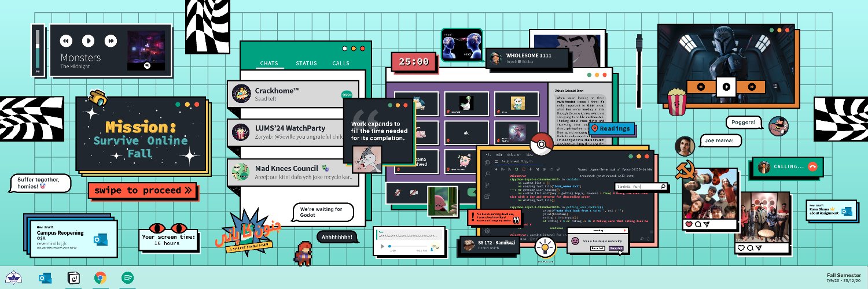Screen dimensions: 868x289
Task: Open Spotify from the taskbar
Action: tap(128, 278)
